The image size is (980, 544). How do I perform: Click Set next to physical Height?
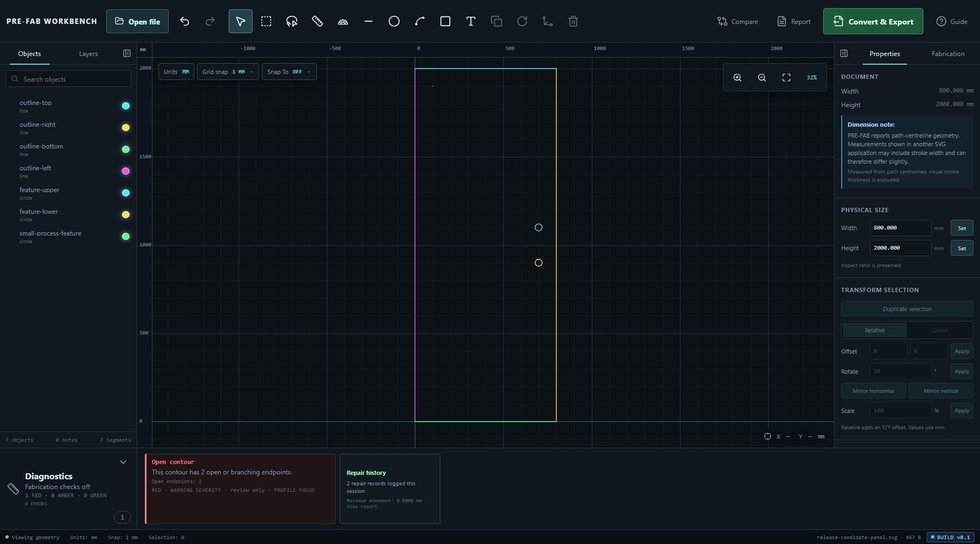961,248
